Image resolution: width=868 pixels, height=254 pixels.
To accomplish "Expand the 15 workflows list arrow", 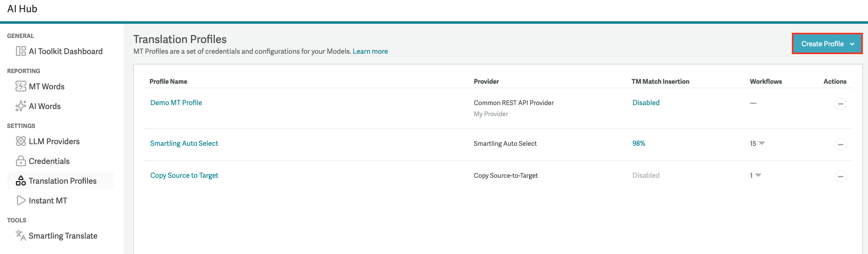I will click(761, 143).
